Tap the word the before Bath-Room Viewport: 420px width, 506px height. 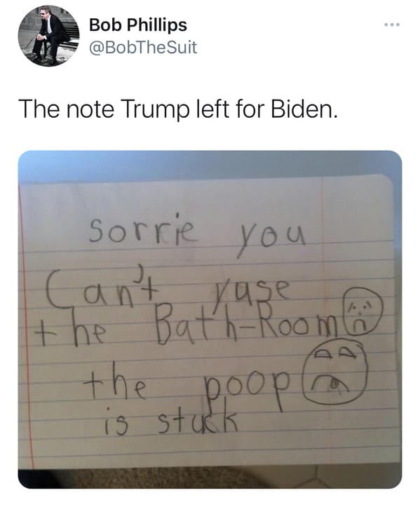[70, 331]
